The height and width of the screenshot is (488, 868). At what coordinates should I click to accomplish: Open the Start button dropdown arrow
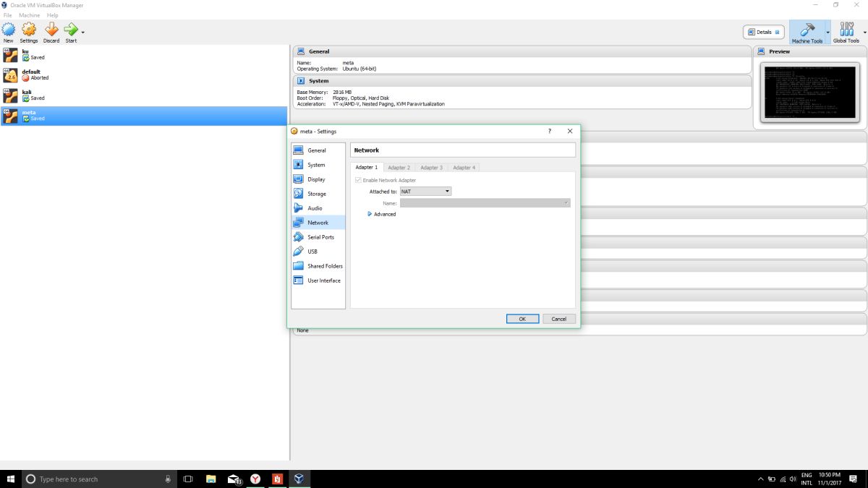click(x=83, y=32)
